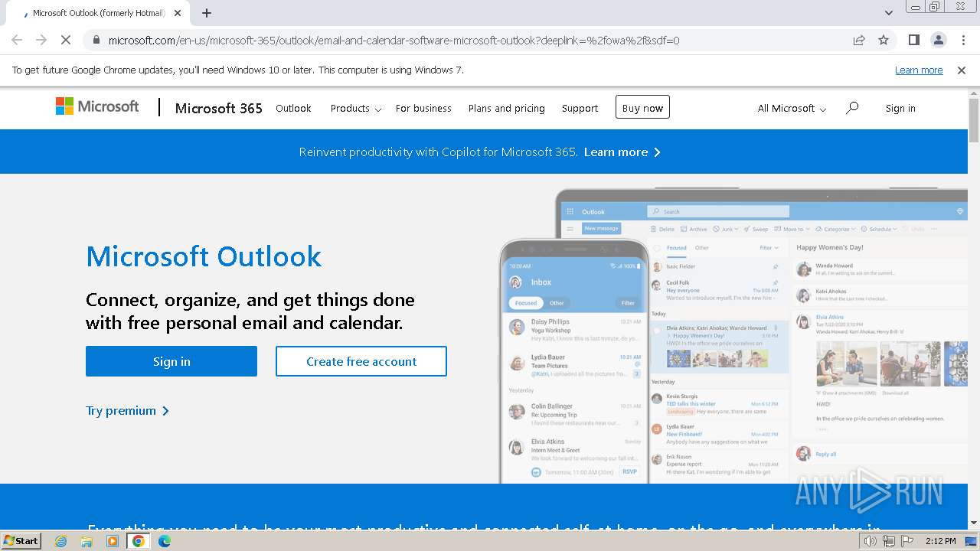Click the browser back arrow
Viewport: 980px width, 551px height.
[x=17, y=40]
